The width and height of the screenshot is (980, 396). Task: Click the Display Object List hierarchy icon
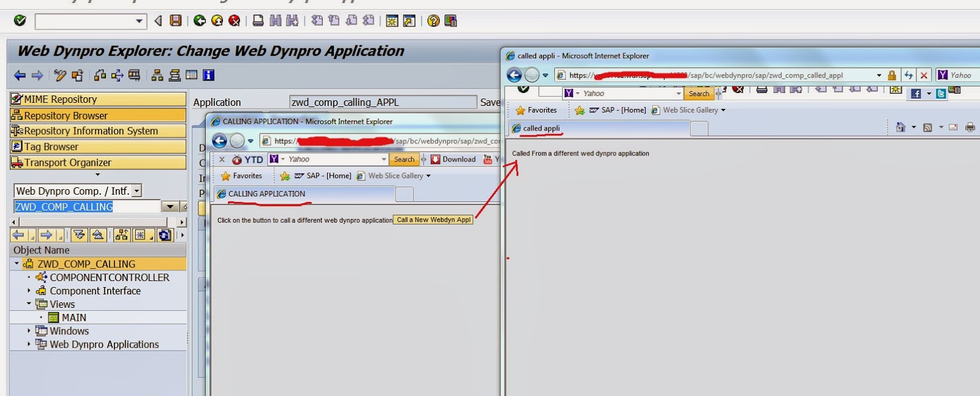tap(157, 75)
